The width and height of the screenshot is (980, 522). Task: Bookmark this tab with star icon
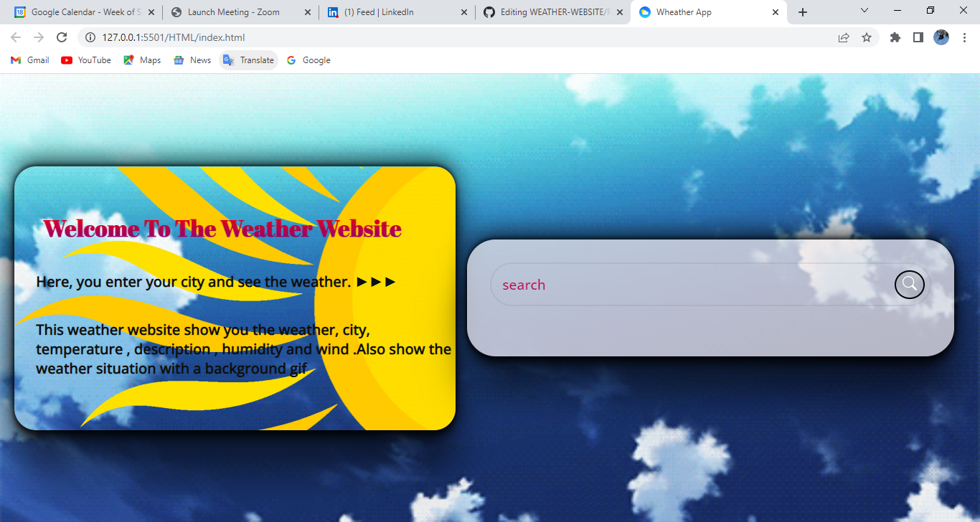[867, 37]
